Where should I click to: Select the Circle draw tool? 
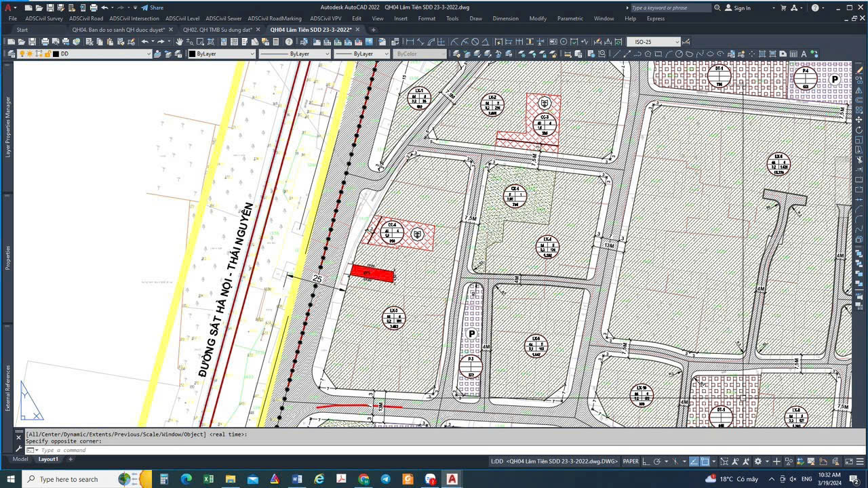pyautogui.click(x=679, y=54)
